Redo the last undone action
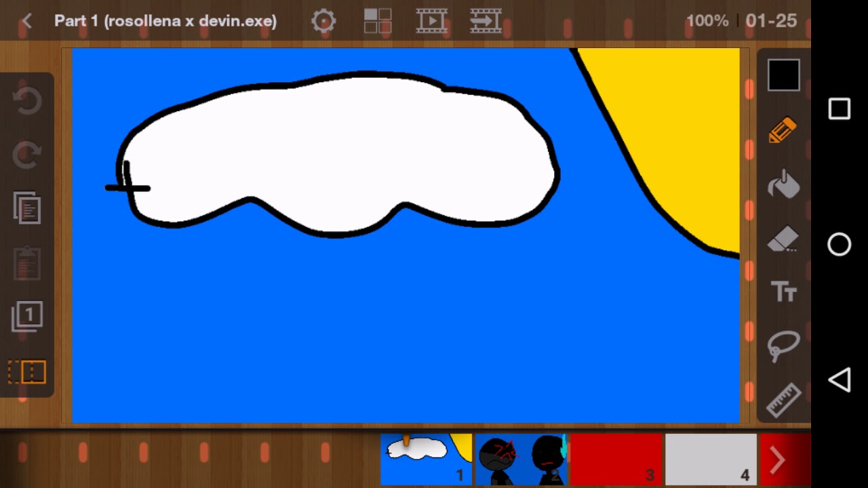Screen dimensions: 868x488 [x=27, y=155]
